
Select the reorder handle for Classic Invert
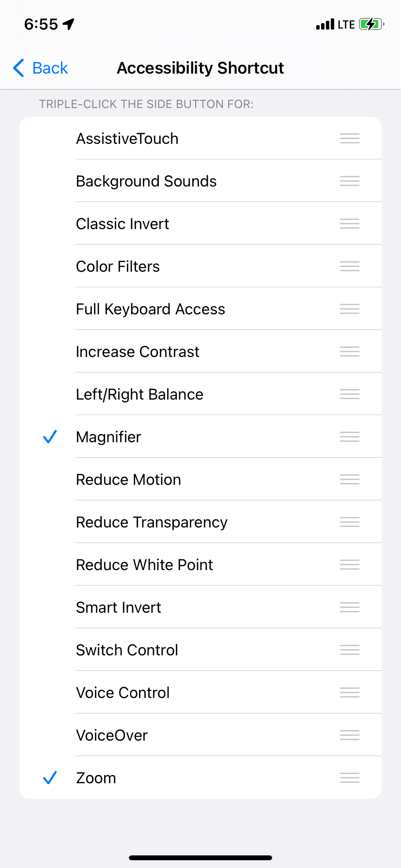349,223
